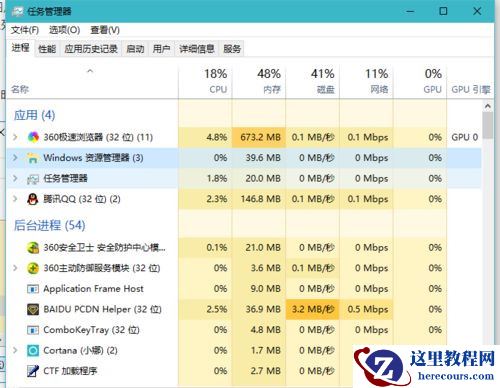This screenshot has height=388, width=500.
Task: Minimize the Task Manager window
Action: tap(410, 11)
